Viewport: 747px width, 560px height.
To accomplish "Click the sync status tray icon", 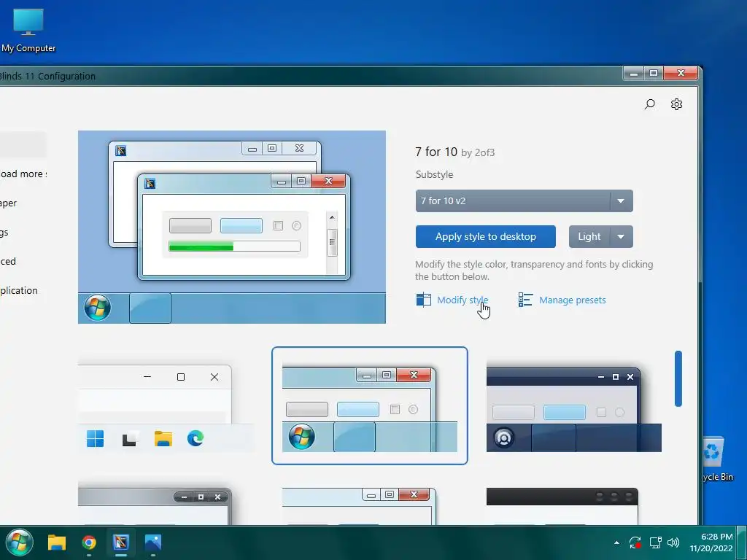I will [x=635, y=542].
